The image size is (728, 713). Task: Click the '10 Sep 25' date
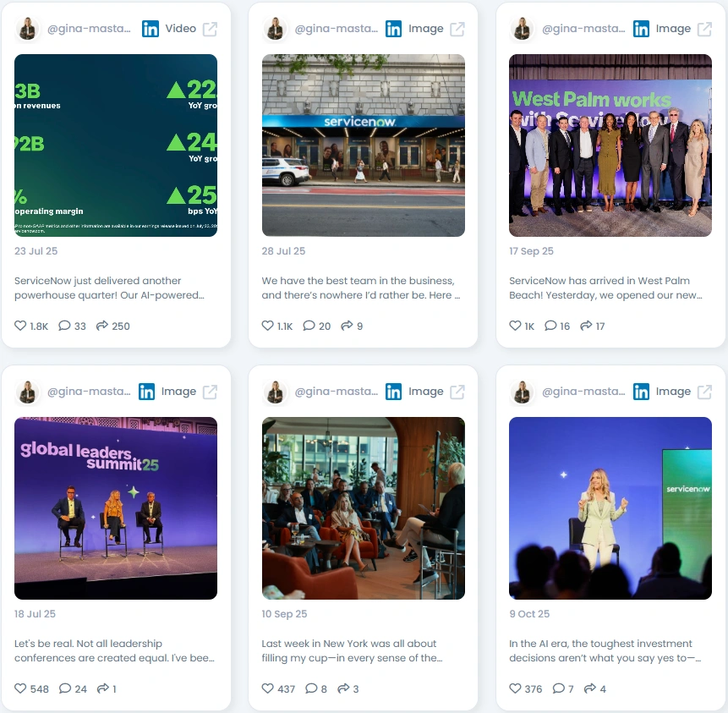(x=284, y=614)
